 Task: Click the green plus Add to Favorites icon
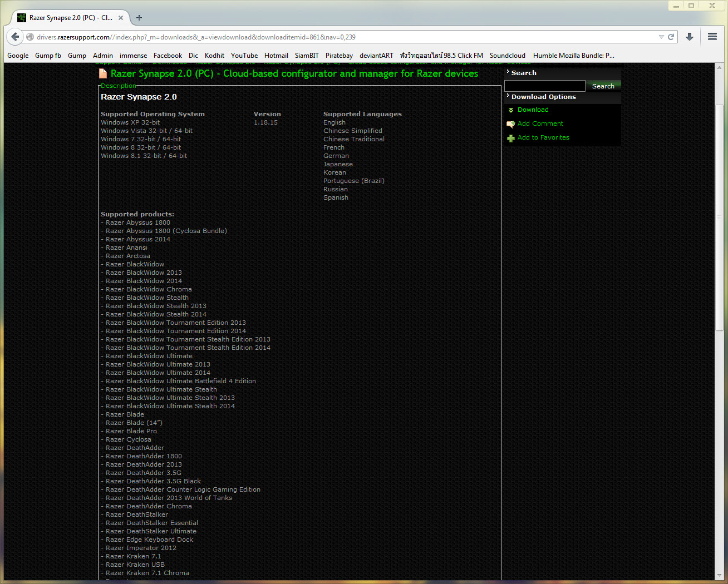(x=511, y=138)
